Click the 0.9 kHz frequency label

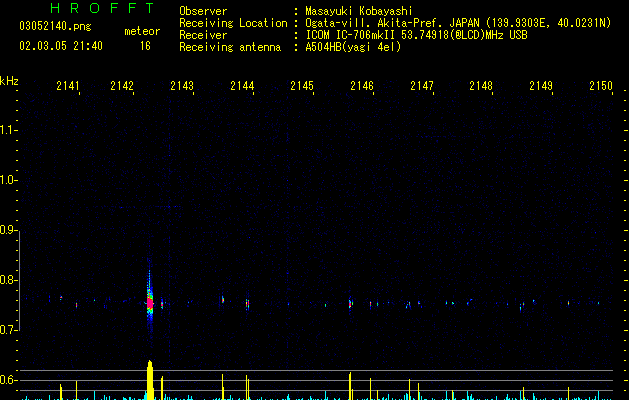pos(8,230)
